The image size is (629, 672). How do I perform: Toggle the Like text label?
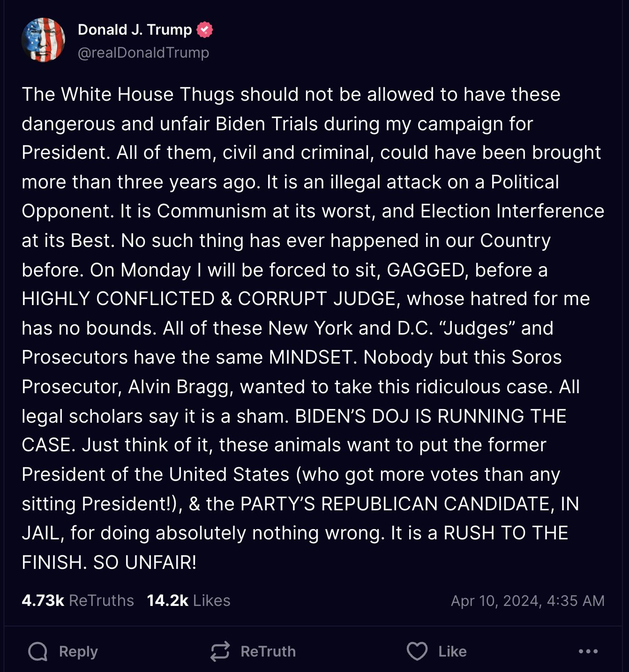452,651
